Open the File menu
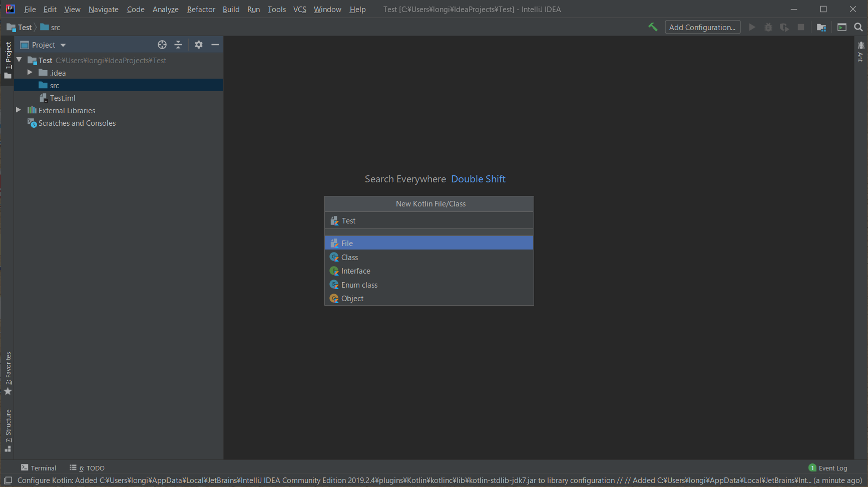The height and width of the screenshot is (487, 868). coord(30,9)
